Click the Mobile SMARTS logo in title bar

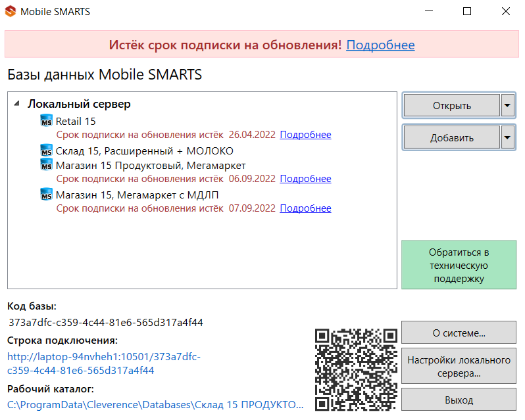coord(11,11)
